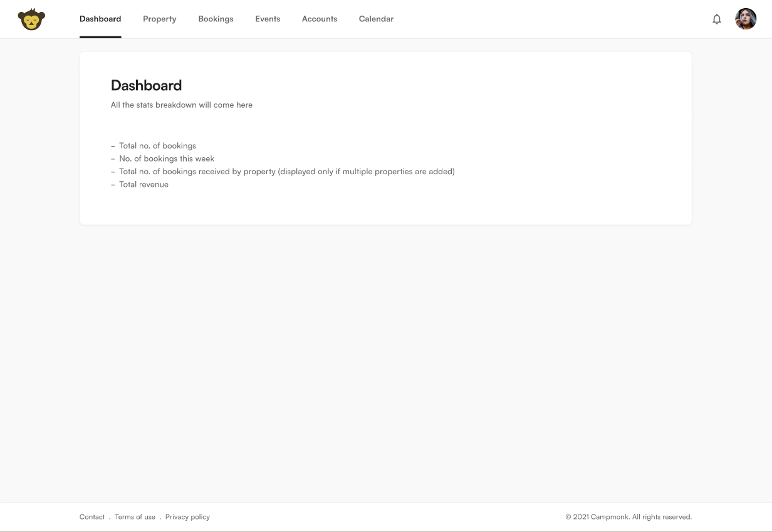Open the user profile avatar
The height and width of the screenshot is (532, 772).
746,19
